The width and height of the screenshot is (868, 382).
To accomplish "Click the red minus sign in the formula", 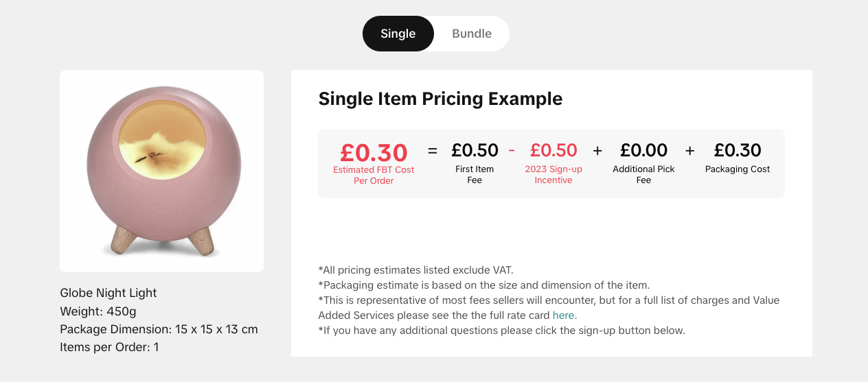I will (512, 150).
